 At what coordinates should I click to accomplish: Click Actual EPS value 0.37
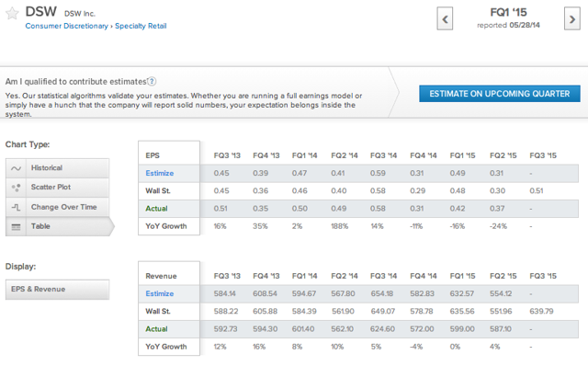click(497, 209)
